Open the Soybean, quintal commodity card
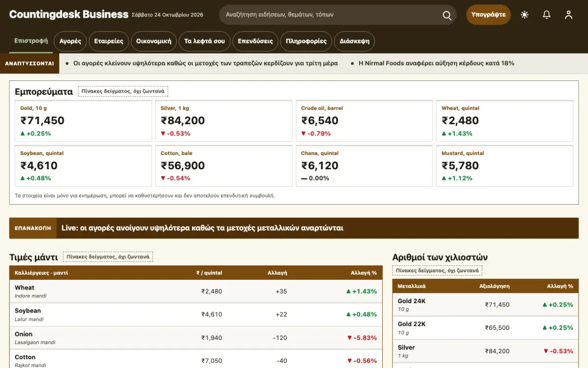This screenshot has width=588, height=368. (83, 166)
